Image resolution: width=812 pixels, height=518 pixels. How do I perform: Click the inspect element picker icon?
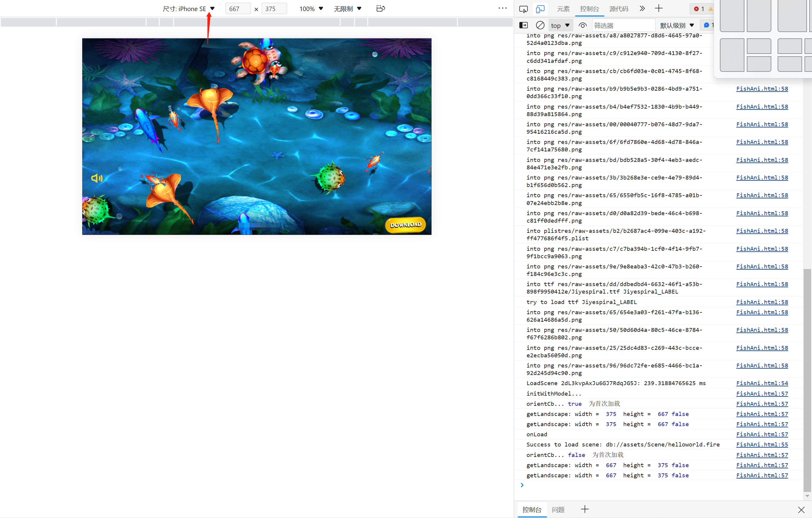coord(523,9)
